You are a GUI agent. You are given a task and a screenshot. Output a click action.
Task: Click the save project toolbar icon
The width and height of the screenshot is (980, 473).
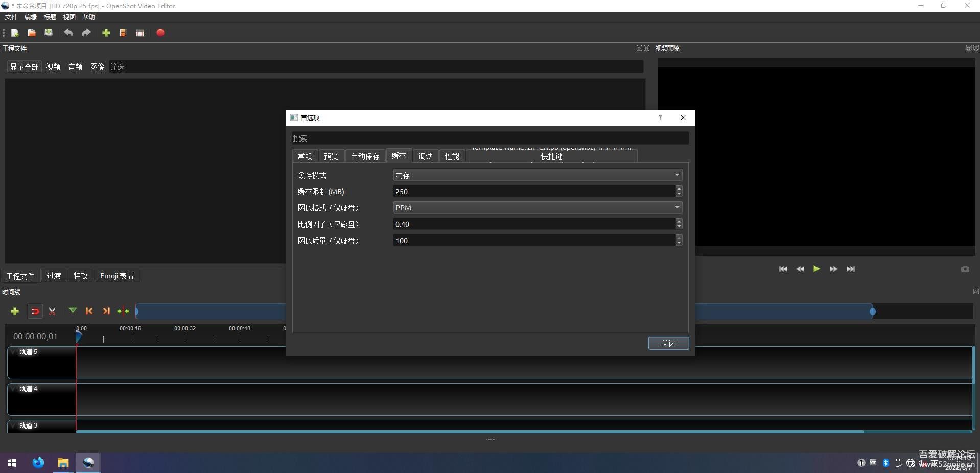tap(49, 33)
